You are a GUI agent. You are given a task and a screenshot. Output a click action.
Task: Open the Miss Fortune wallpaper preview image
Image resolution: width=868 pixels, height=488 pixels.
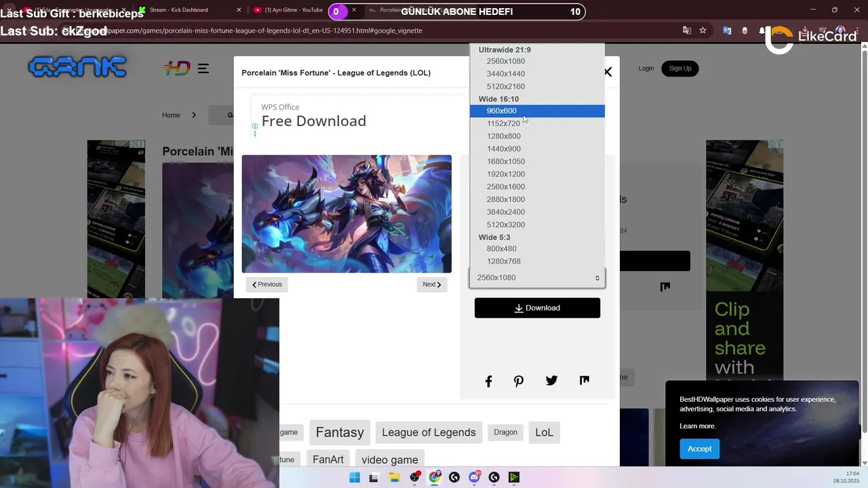pyautogui.click(x=347, y=213)
